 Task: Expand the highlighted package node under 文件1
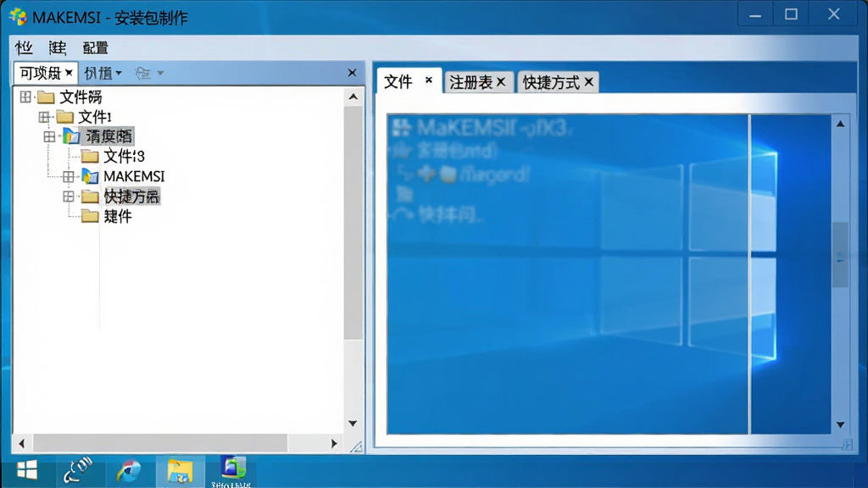(x=49, y=136)
